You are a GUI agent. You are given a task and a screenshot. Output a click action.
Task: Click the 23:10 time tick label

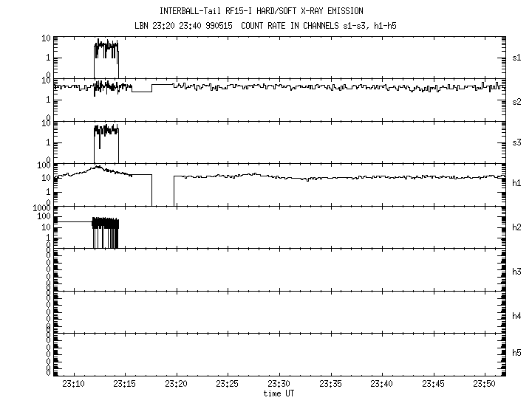click(74, 384)
